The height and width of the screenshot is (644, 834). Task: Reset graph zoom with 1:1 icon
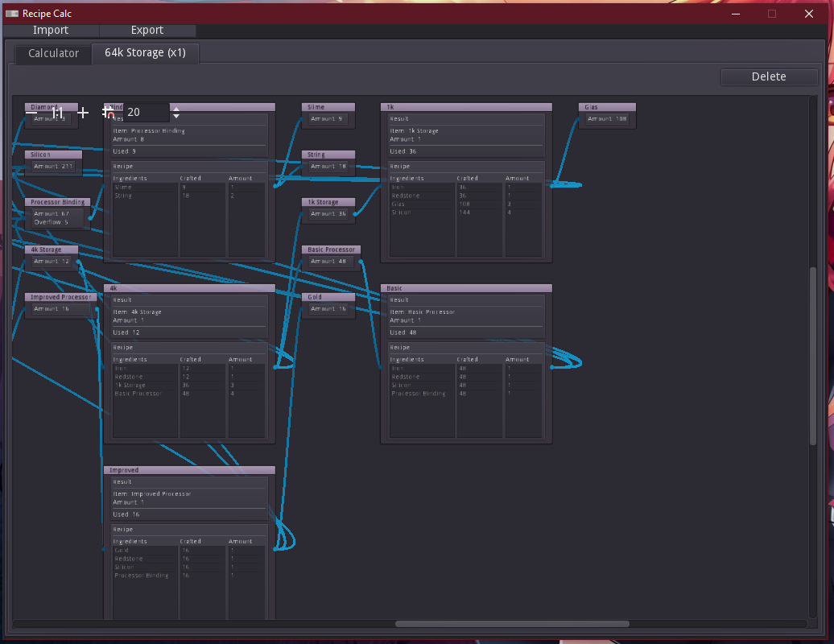[x=57, y=113]
